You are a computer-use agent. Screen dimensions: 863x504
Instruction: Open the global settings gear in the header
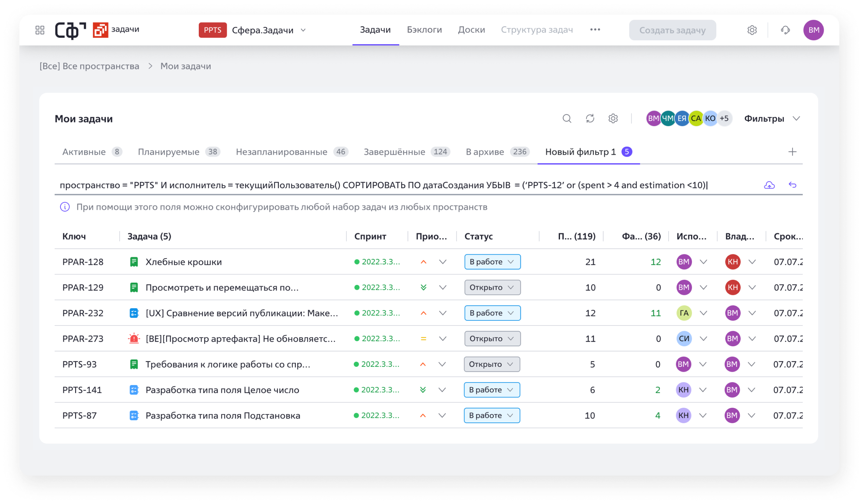pos(752,30)
